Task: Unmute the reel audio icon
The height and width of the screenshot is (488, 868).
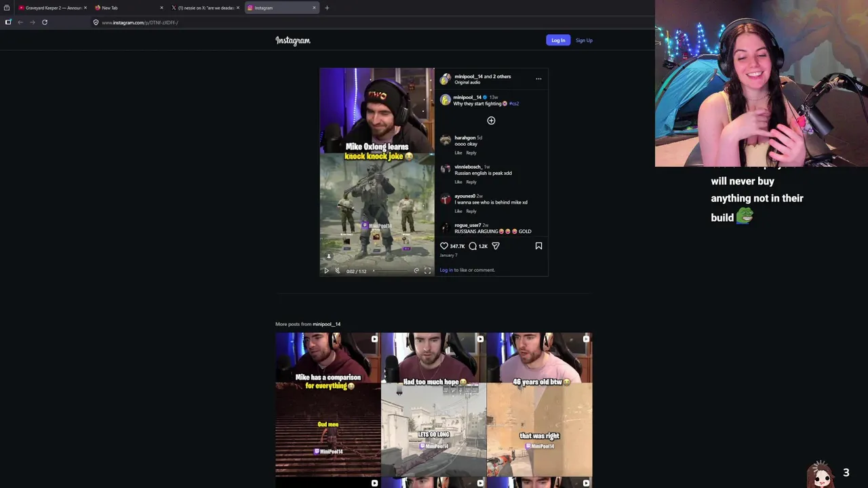Action: tap(337, 270)
